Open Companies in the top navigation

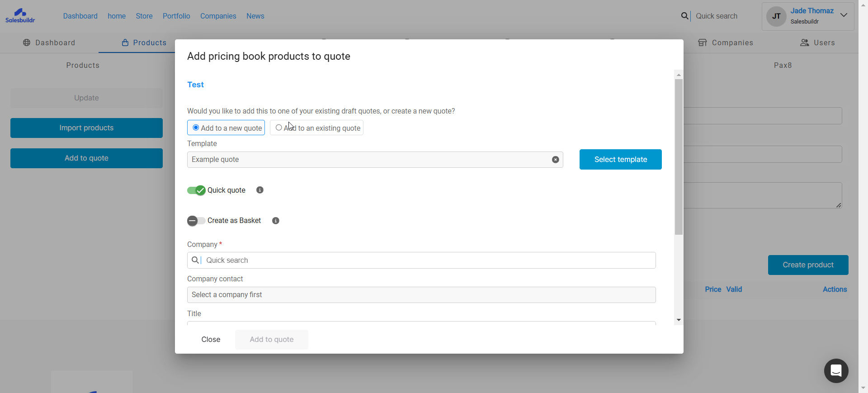click(x=218, y=16)
